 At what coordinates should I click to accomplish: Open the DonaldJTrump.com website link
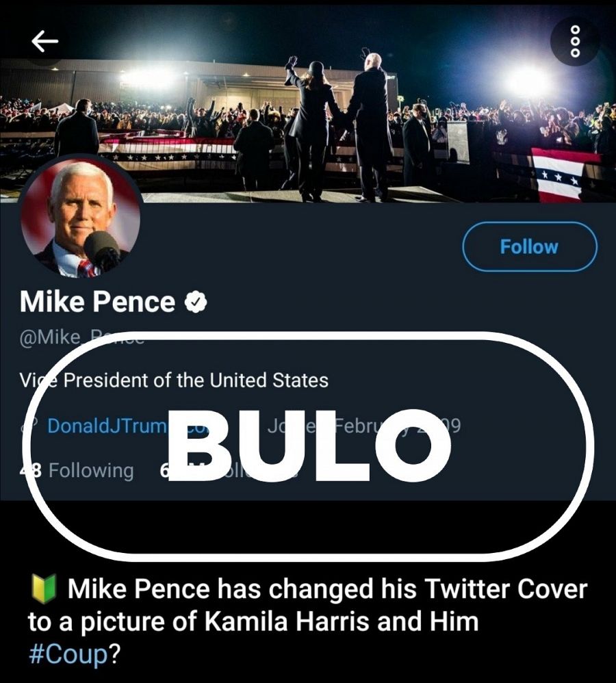(110, 426)
